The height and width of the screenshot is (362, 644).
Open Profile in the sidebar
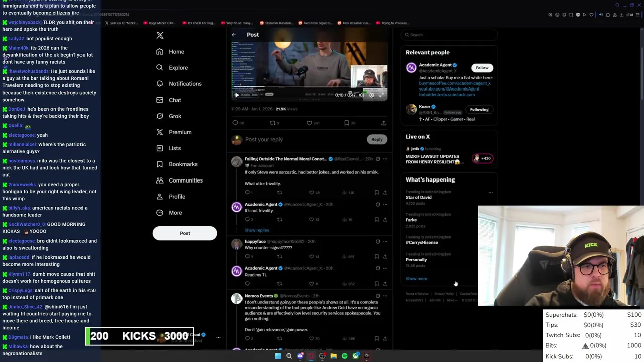tap(171, 197)
